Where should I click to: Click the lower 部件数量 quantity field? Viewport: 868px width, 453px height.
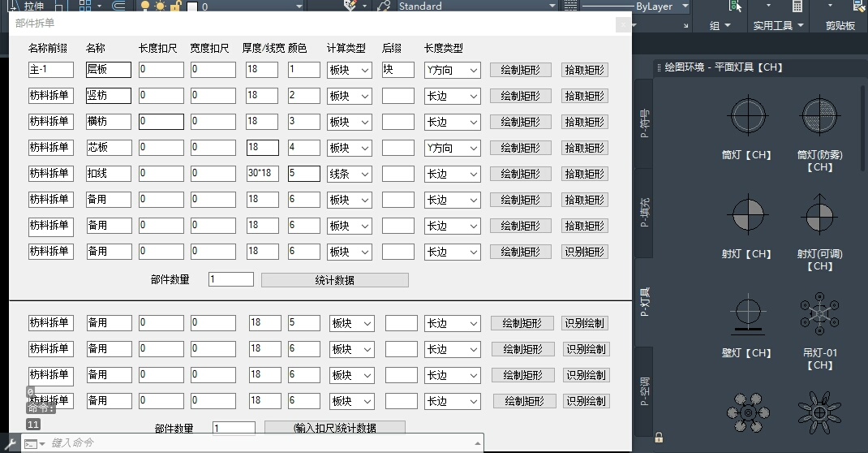pyautogui.click(x=234, y=428)
